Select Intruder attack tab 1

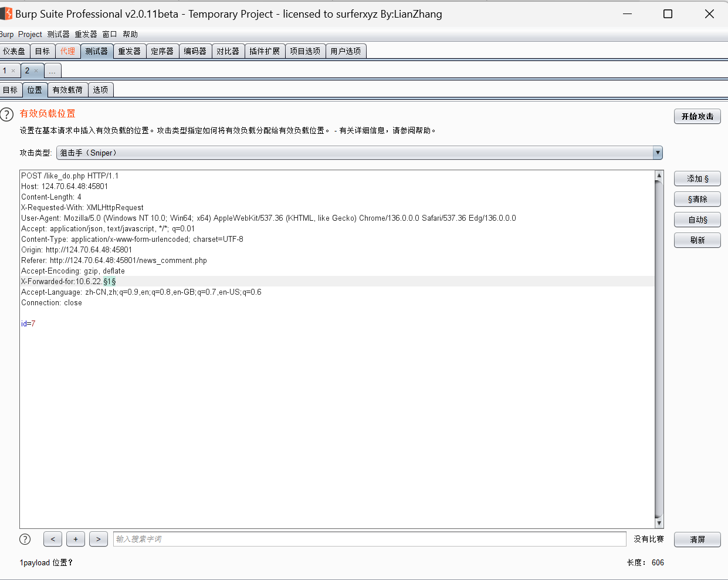coord(5,70)
